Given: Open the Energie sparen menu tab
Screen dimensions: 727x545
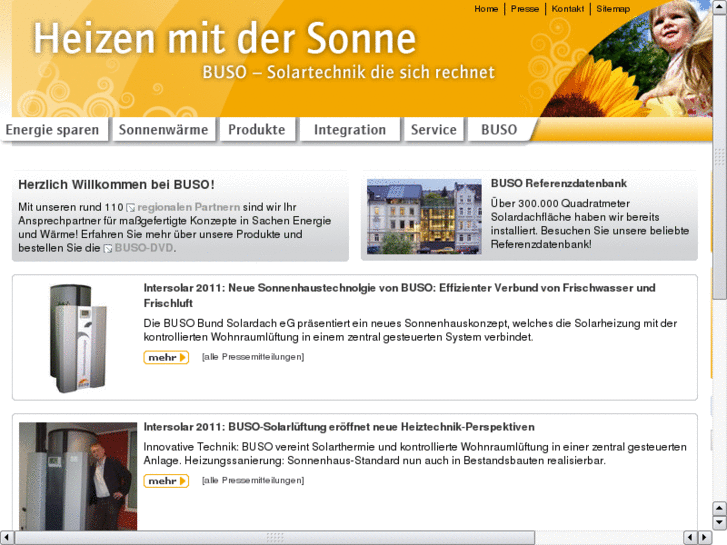Looking at the screenshot, I should (52, 129).
